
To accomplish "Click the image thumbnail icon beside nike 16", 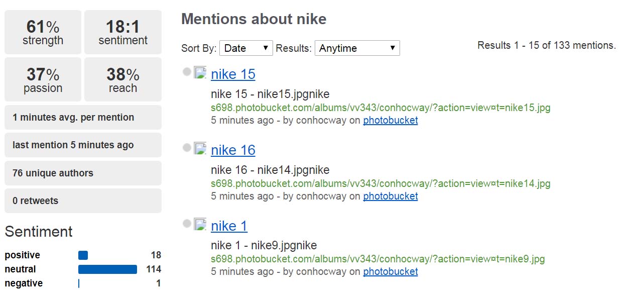I will [x=199, y=149].
